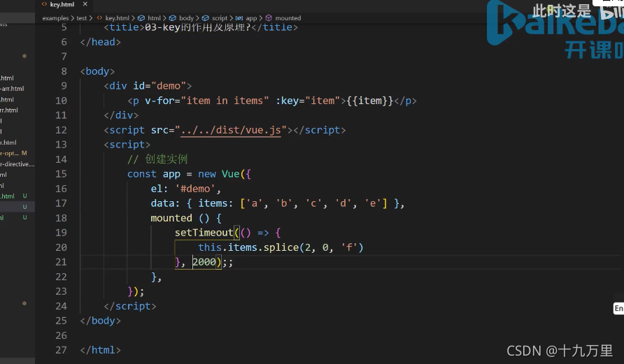Click the mounted hook name on line 18
The image size is (624, 364).
point(171,218)
